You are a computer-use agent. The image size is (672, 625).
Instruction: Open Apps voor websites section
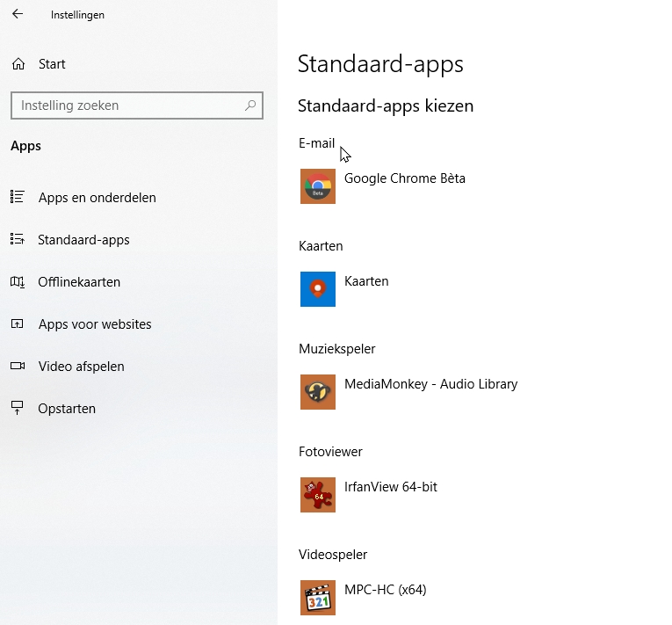[x=95, y=324]
